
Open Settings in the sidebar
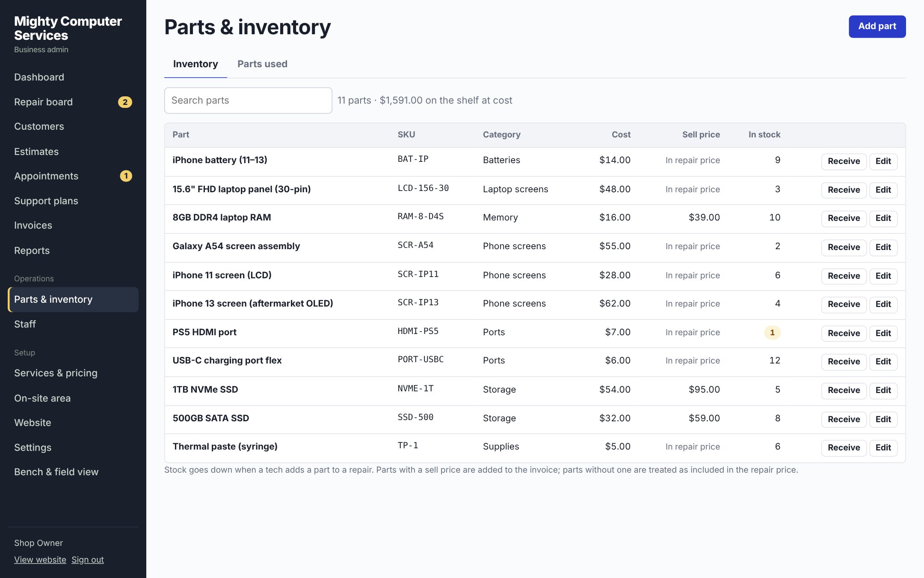(x=73, y=447)
